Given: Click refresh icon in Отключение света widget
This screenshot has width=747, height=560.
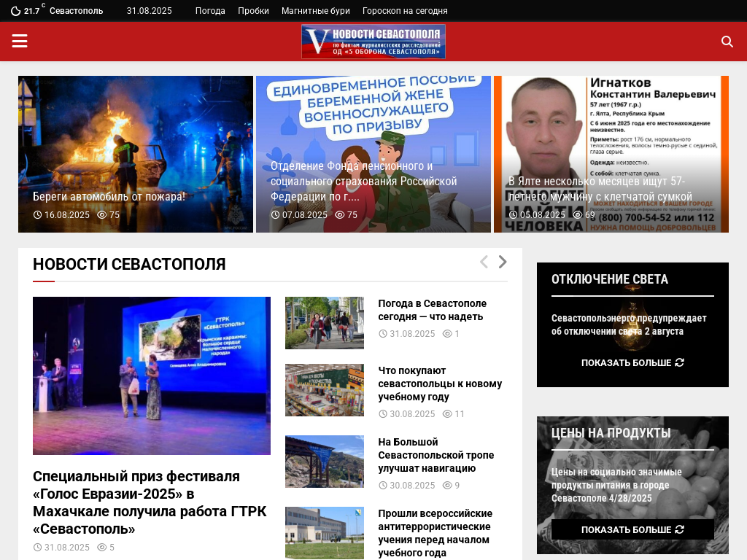Looking at the screenshot, I should pos(680,362).
